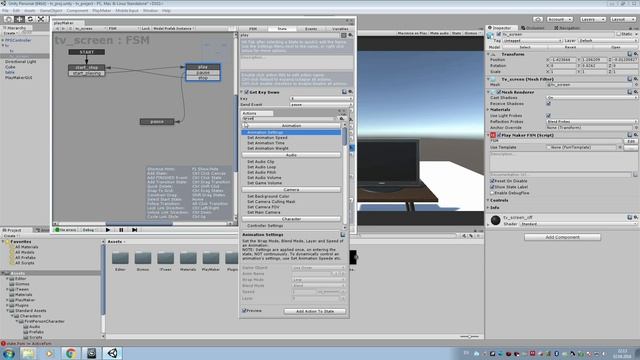Click the Play Maker FSM script icon
The height and width of the screenshot is (360, 640).
[493, 135]
